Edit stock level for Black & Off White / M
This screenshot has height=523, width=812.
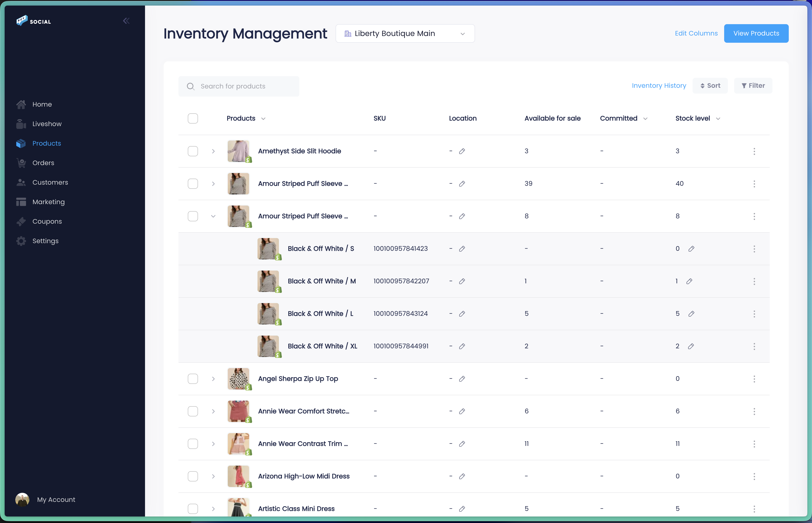pos(689,281)
